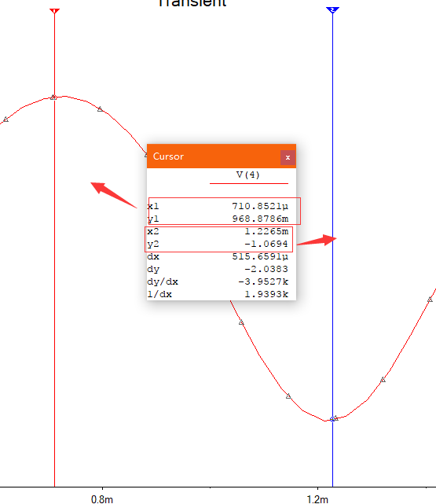Click the Cursor window title bar

222,156
